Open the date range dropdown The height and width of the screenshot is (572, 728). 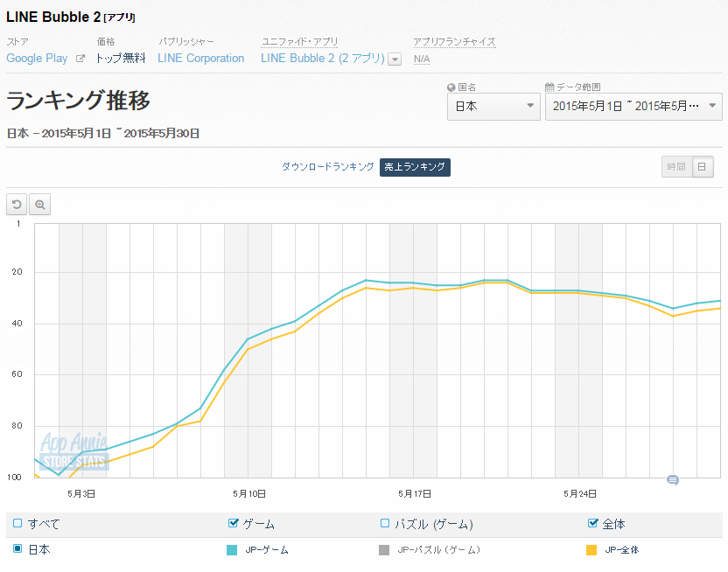click(x=633, y=107)
